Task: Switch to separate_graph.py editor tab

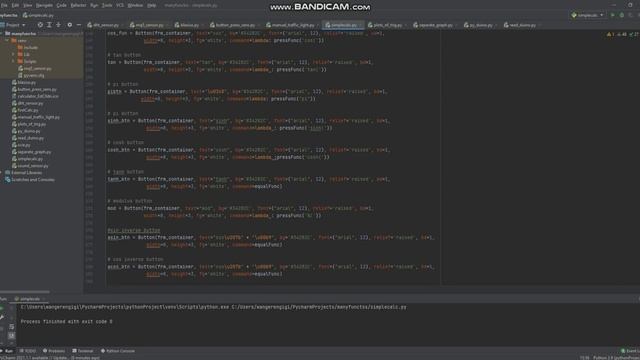Action: tap(433, 25)
